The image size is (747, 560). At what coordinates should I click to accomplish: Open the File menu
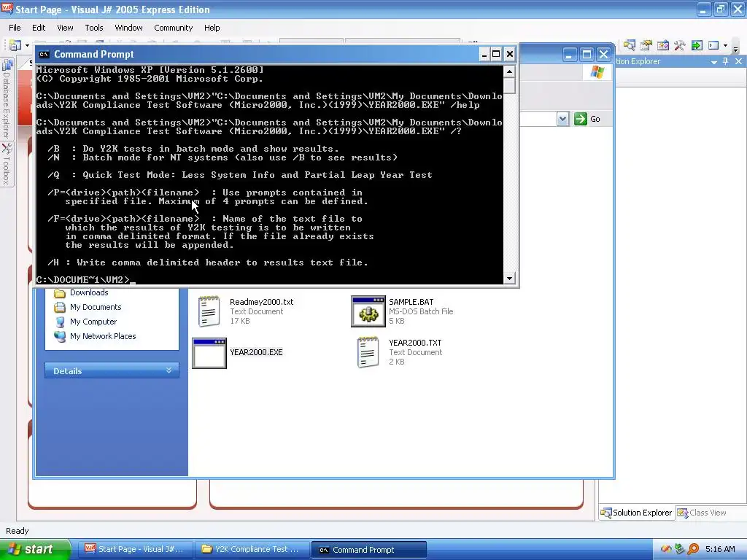point(15,28)
